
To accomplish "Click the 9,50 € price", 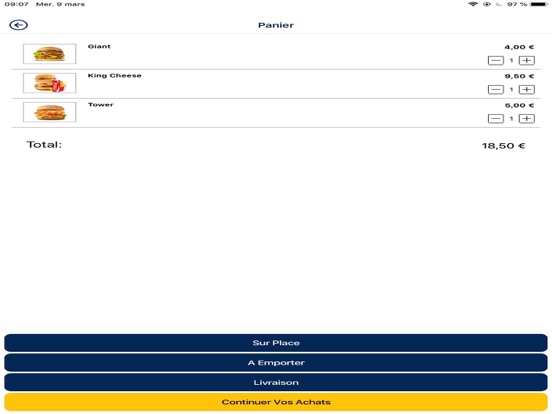I will (x=519, y=76).
